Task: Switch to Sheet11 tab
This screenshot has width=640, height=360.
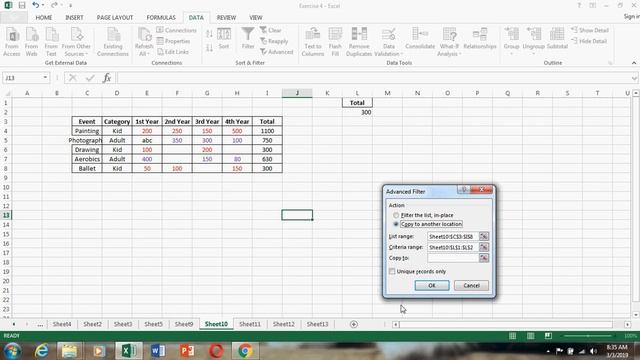Action: (250, 324)
